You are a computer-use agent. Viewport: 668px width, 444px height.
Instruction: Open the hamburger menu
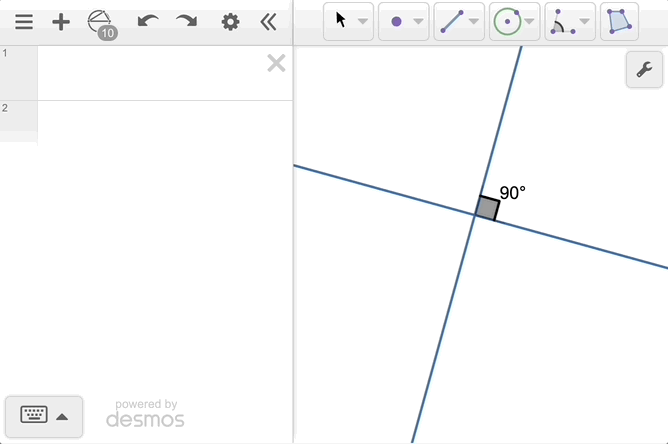click(x=24, y=22)
